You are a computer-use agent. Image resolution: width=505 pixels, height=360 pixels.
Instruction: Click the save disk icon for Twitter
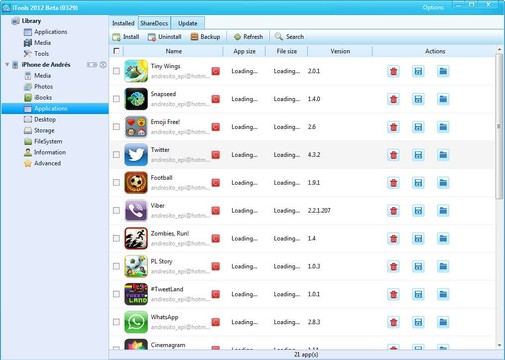pyautogui.click(x=418, y=155)
